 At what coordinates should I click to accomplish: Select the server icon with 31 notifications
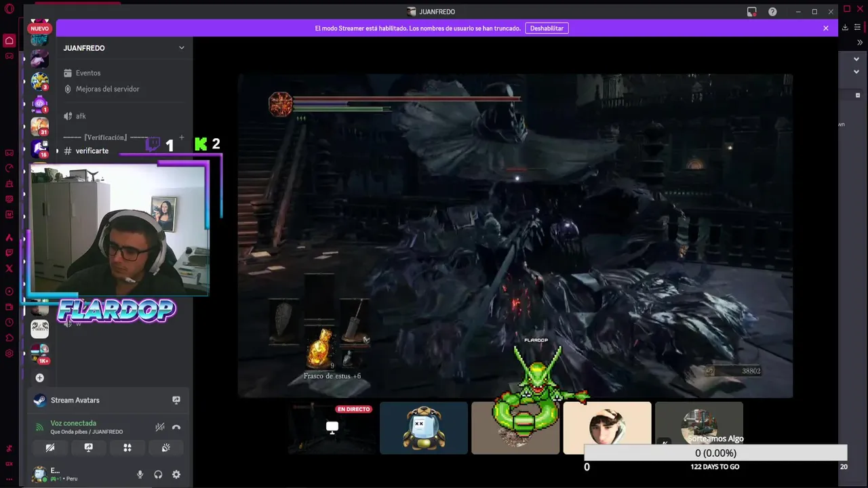[x=39, y=127]
